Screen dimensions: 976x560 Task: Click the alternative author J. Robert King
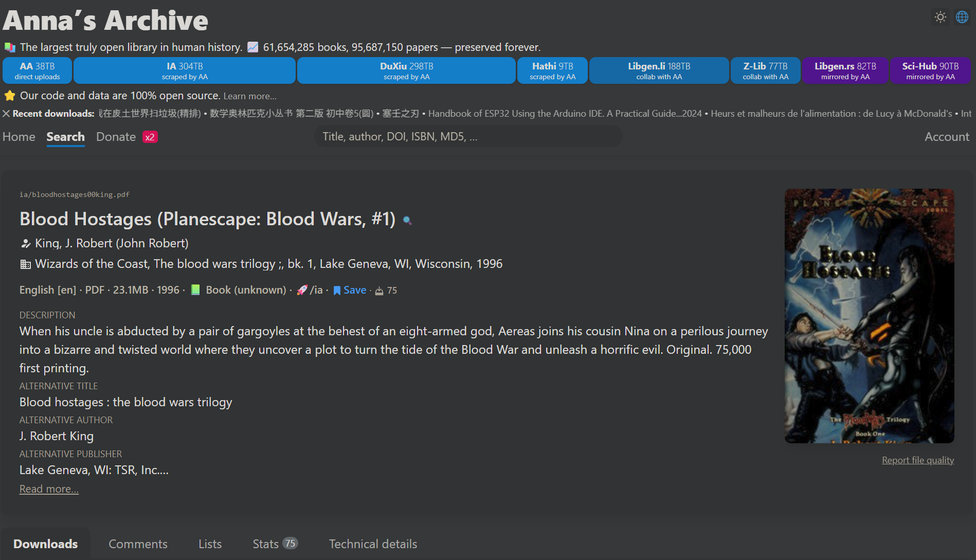click(57, 436)
